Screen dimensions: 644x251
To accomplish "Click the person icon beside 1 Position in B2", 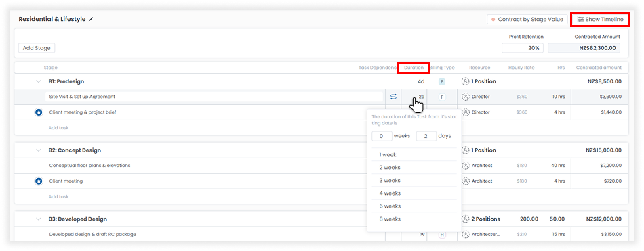I will tap(465, 150).
